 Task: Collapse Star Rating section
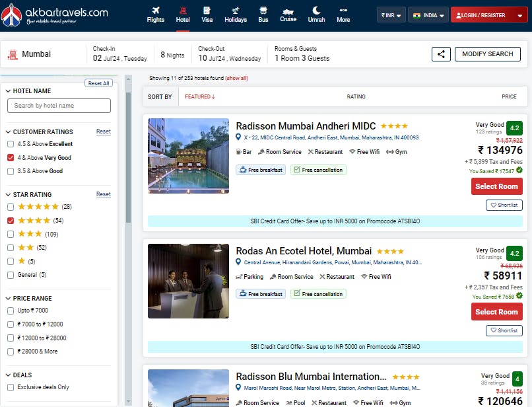pyautogui.click(x=8, y=195)
